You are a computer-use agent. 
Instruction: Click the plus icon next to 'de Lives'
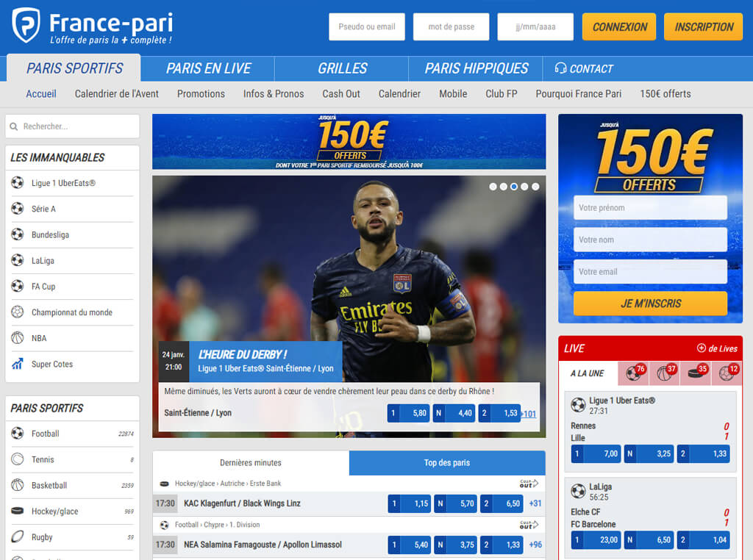pyautogui.click(x=701, y=348)
